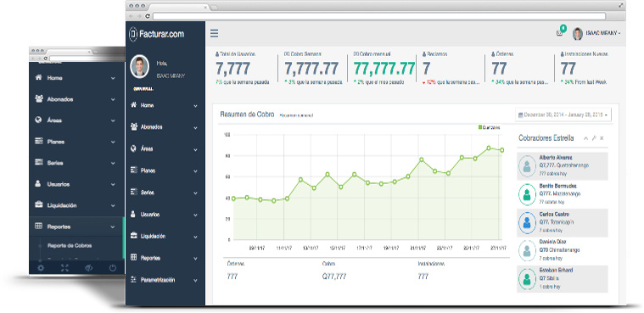Open Reporte de Cobros in the small window

pyautogui.click(x=70, y=246)
